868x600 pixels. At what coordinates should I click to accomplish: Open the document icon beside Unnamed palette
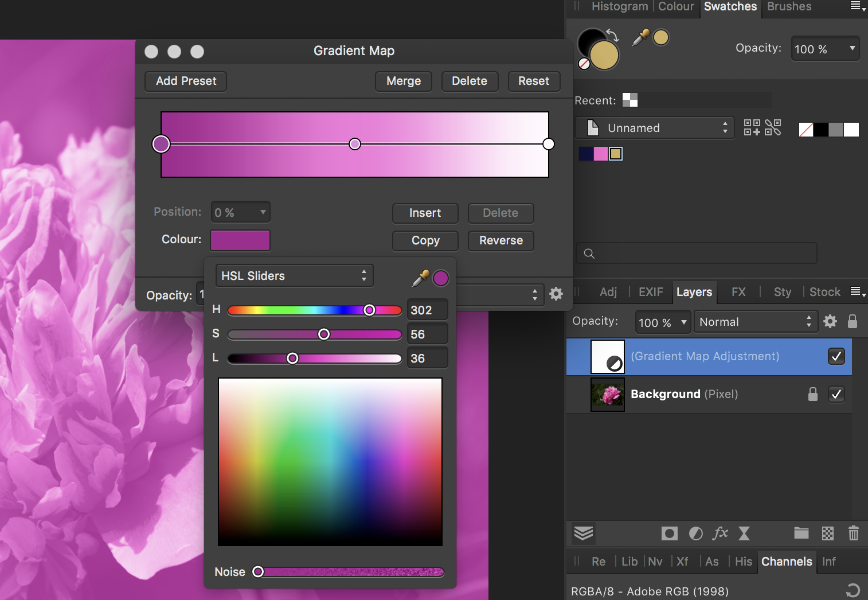click(593, 127)
